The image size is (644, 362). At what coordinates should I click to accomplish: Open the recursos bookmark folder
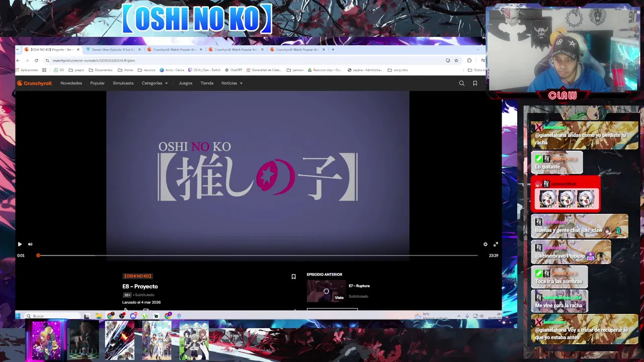[x=147, y=70]
